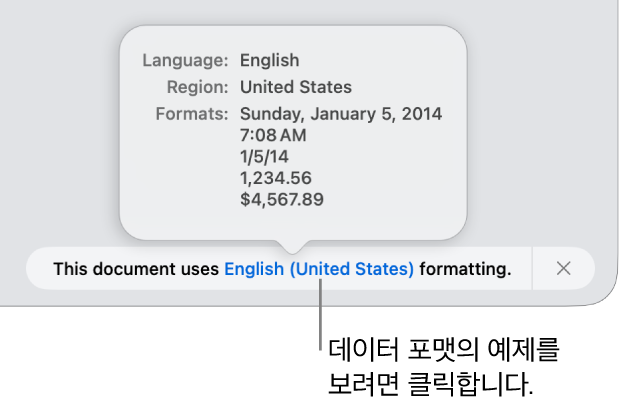Click the black area below the window
This screenshot has width=619, height=406.
(150, 360)
